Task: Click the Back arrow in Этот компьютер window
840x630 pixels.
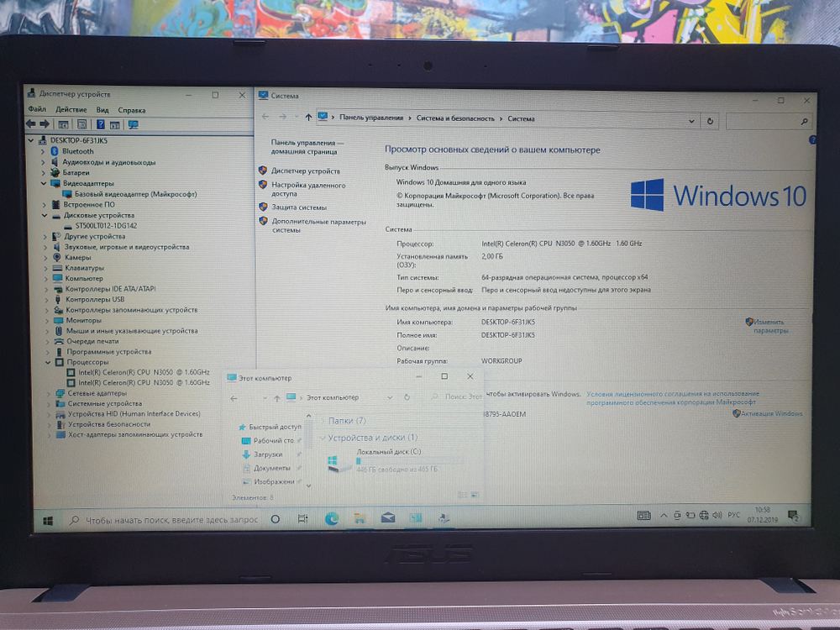Action: click(x=234, y=398)
